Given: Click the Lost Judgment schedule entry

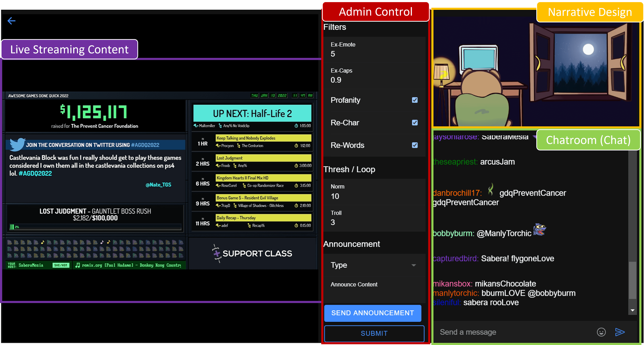Looking at the screenshot, I should [264, 158].
